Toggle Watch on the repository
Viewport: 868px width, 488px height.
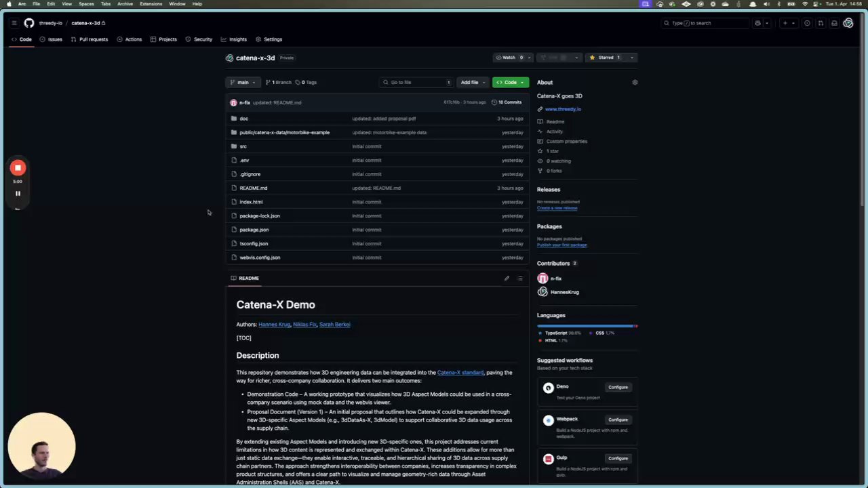tap(510, 58)
